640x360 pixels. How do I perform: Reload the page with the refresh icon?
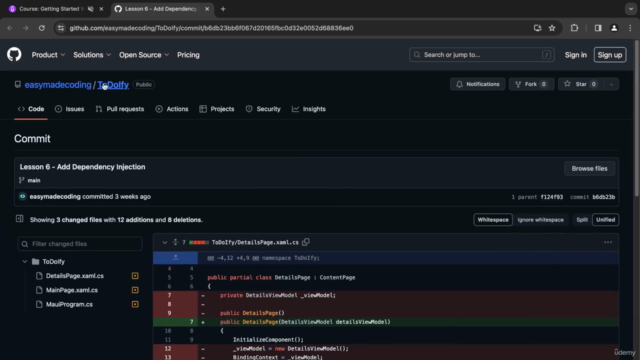(42, 28)
